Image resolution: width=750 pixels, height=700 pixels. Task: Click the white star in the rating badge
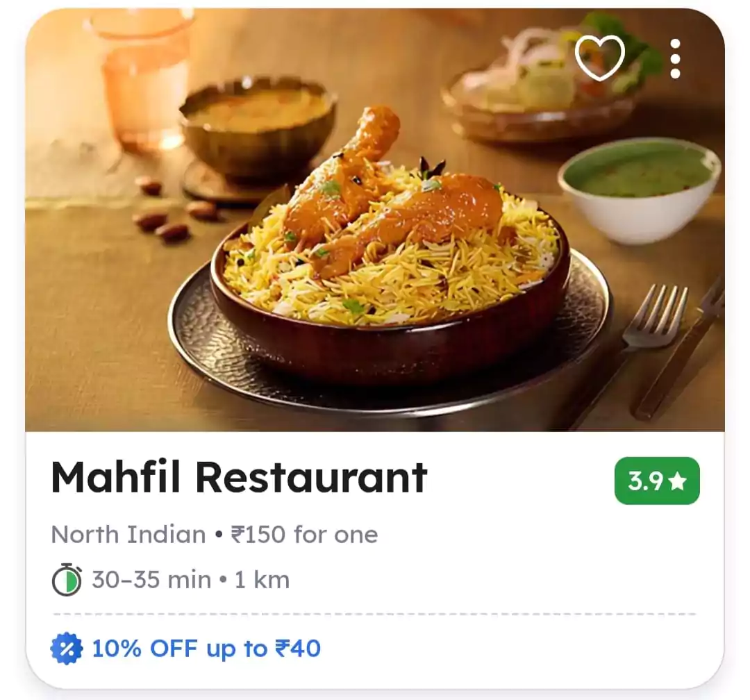677,481
